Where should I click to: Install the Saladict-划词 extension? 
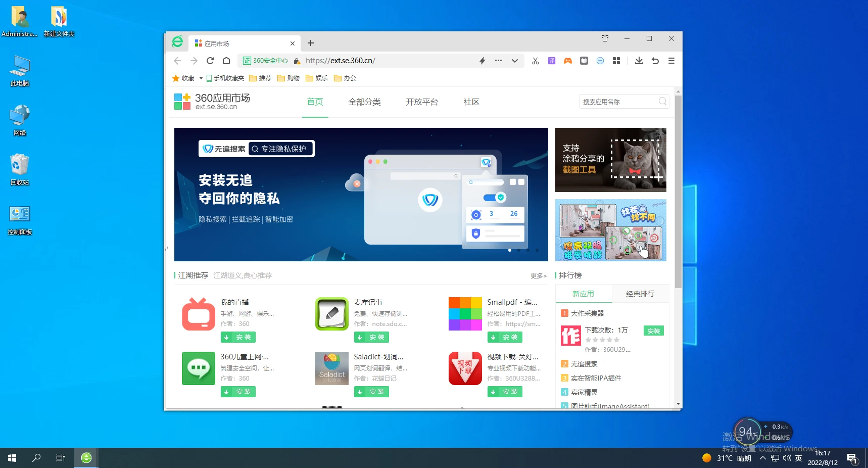371,392
